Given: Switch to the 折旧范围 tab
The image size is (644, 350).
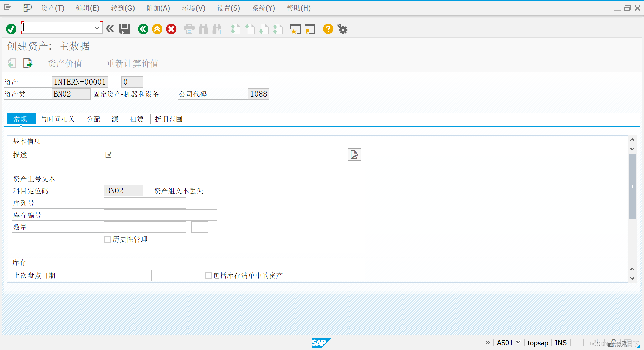Looking at the screenshot, I should 170,119.
